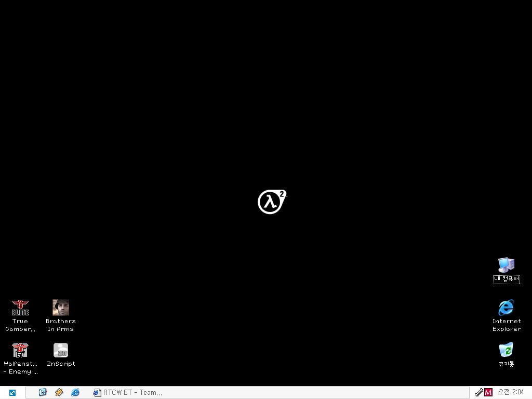Click the ZnScript label text
Viewport: 532px width, 399px height.
[61, 364]
